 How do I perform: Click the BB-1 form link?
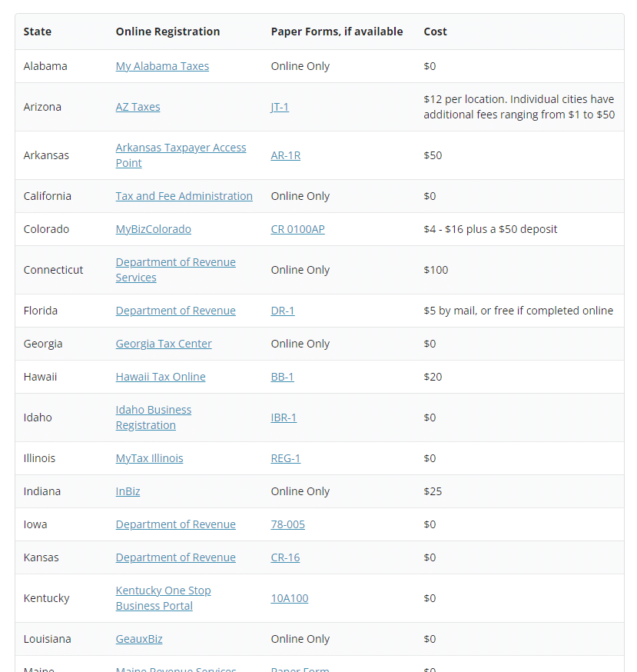[282, 377]
